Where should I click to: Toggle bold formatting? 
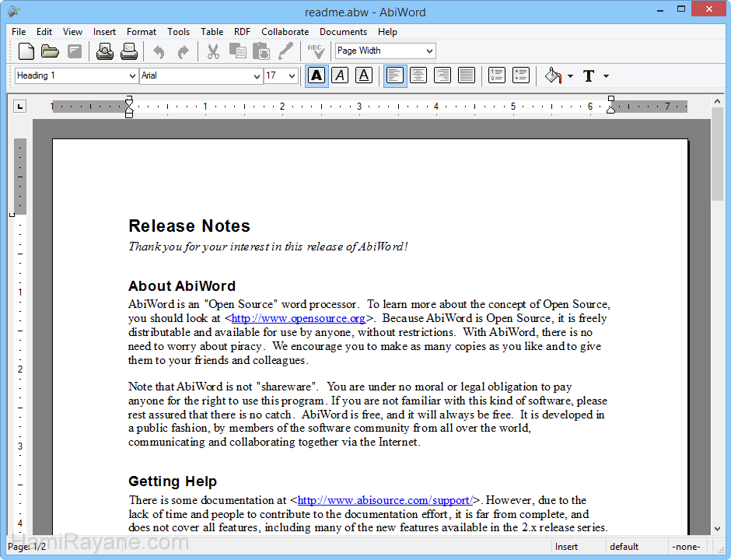[317, 75]
